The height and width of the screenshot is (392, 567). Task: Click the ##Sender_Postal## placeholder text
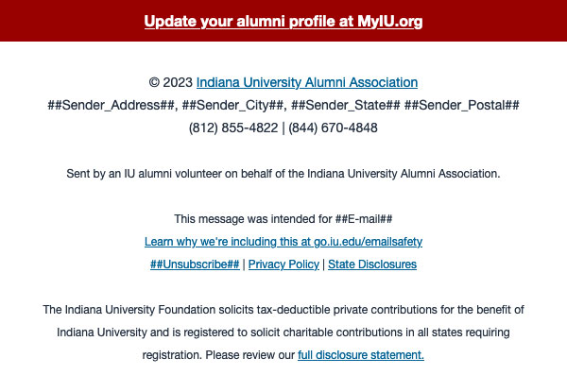point(461,105)
